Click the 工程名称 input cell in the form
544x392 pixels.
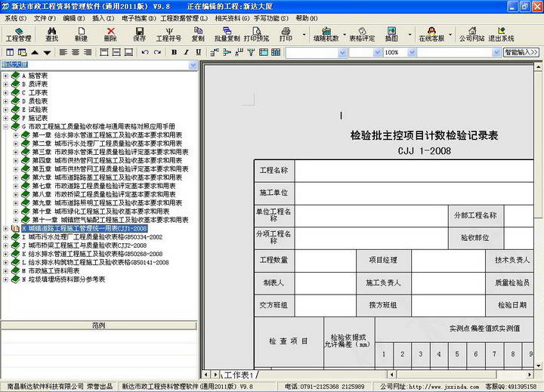pos(414,171)
